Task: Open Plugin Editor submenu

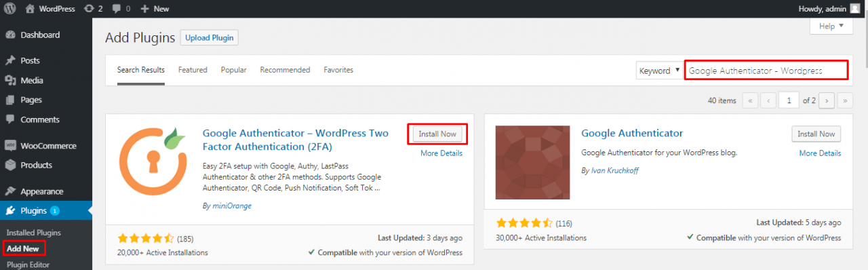Action: (28, 265)
